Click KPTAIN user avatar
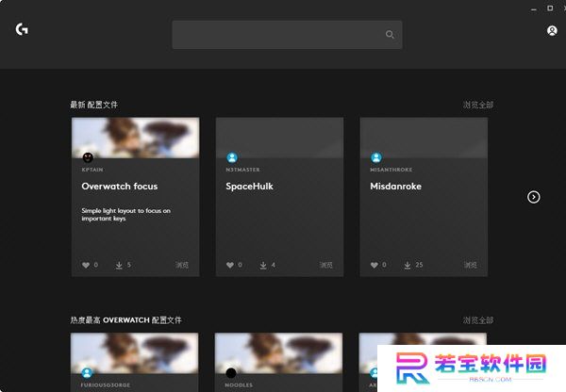Image resolution: width=566 pixels, height=392 pixels. (88, 157)
